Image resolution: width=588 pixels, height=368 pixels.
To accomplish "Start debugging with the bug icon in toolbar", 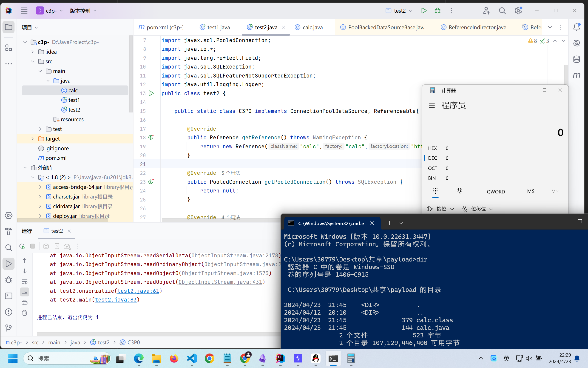I will tap(437, 11).
